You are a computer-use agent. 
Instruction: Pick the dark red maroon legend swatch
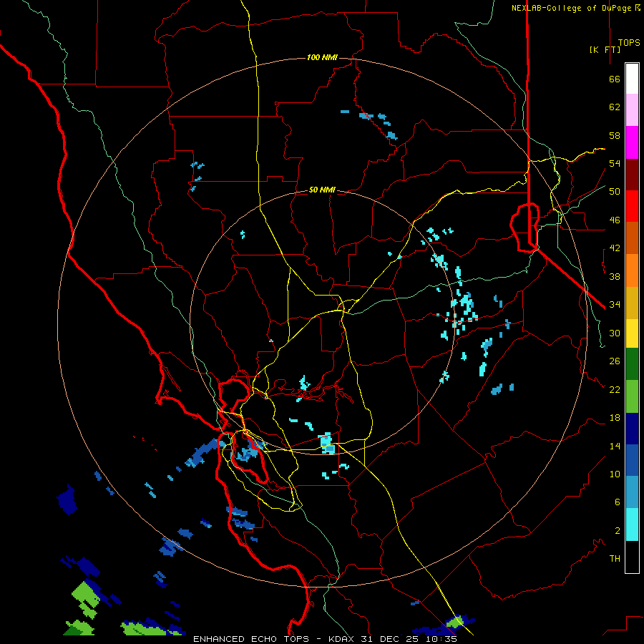point(632,175)
